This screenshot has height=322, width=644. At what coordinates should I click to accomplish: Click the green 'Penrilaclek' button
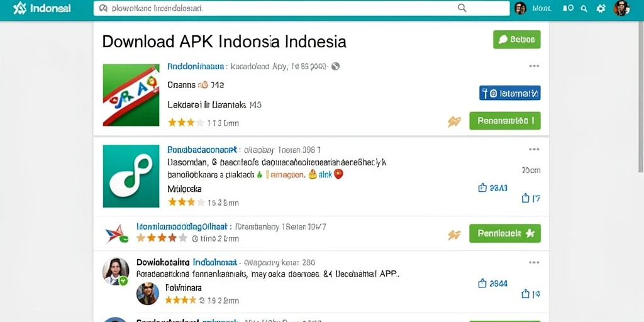tap(505, 233)
